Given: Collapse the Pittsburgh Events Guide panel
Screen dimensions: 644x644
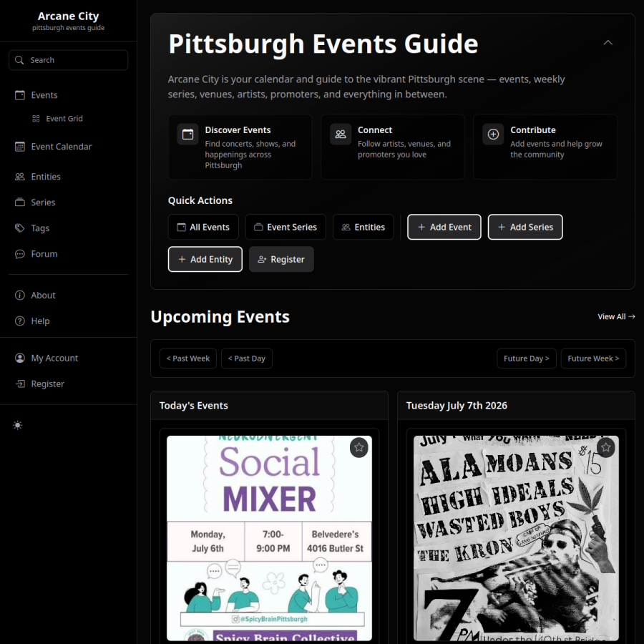Looking at the screenshot, I should pyautogui.click(x=608, y=43).
